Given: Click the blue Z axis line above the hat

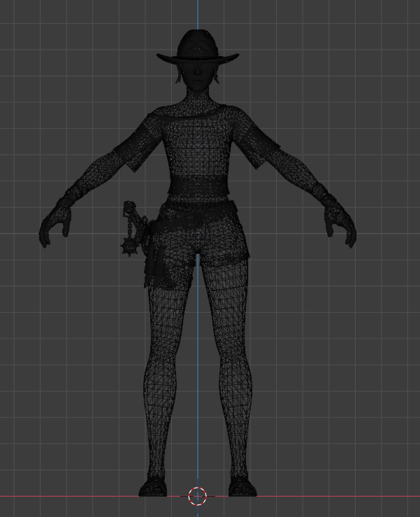Looking at the screenshot, I should [x=198, y=14].
